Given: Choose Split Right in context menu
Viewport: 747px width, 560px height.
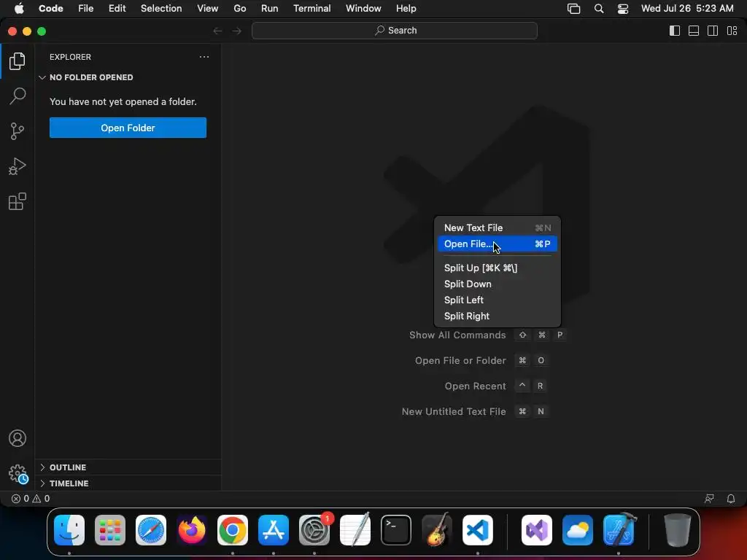Looking at the screenshot, I should 498,316.
